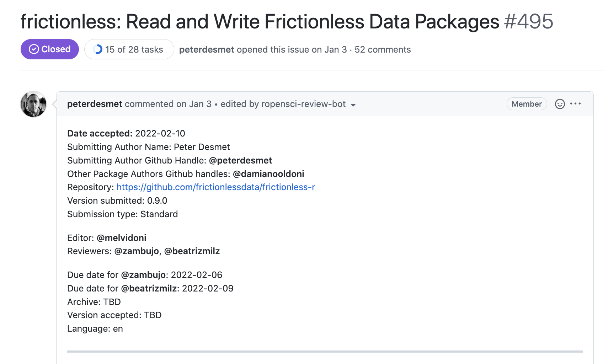
Task: Open the @zambujo reviewer mention
Action: pyautogui.click(x=137, y=251)
